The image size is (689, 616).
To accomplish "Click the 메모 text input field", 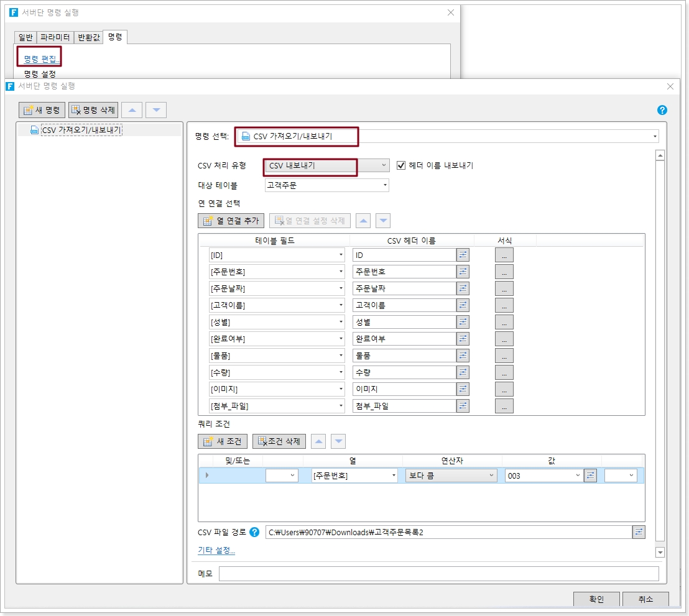I will pyautogui.click(x=438, y=574).
